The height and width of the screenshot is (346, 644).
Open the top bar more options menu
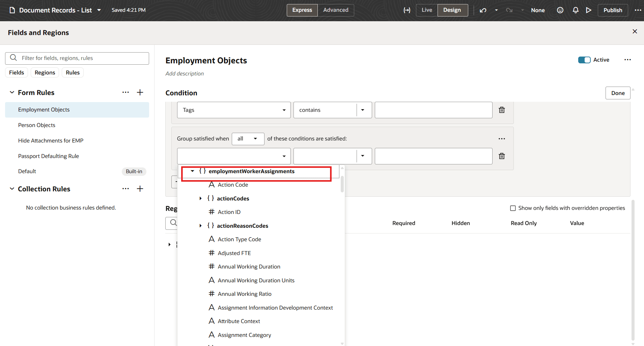[x=638, y=10]
